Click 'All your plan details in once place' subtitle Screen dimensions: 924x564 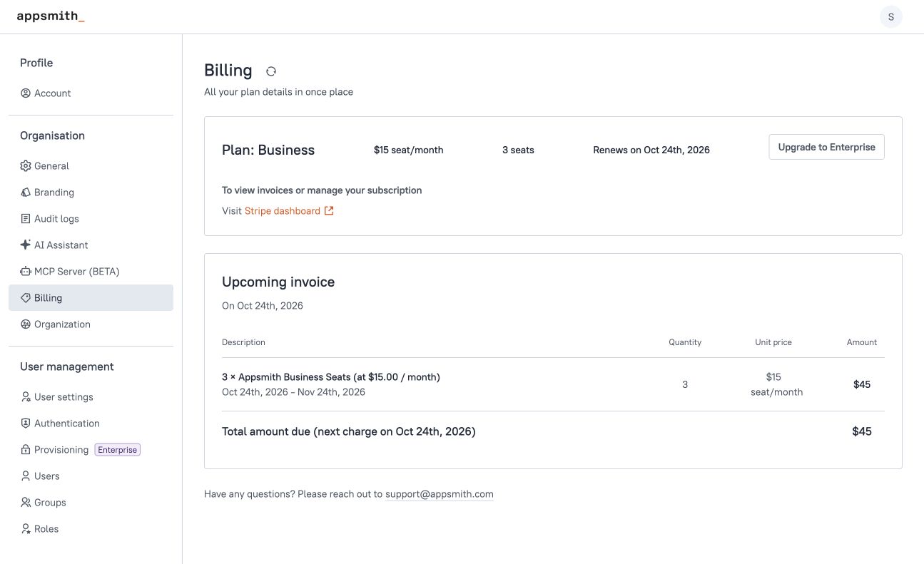(x=278, y=92)
